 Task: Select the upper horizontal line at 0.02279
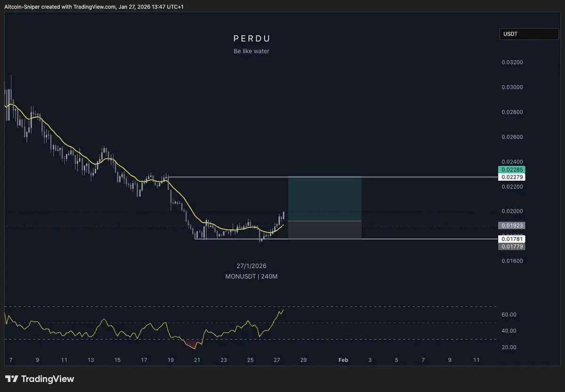tap(333, 177)
